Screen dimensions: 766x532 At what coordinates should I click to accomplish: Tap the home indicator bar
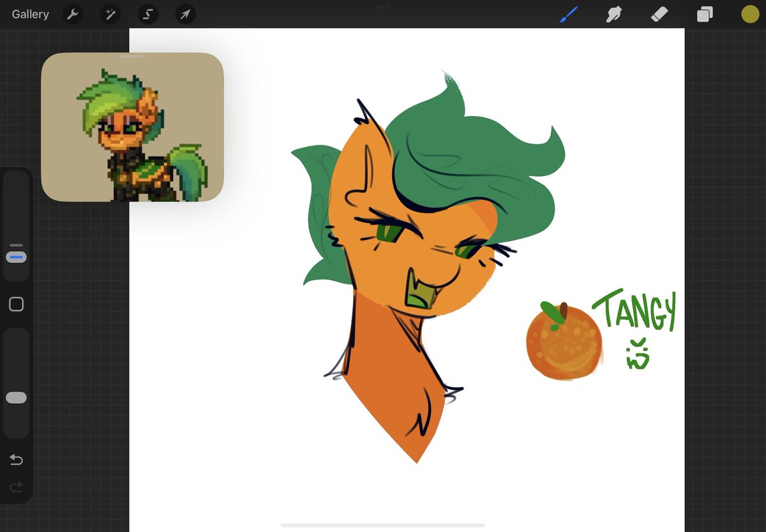(382, 526)
